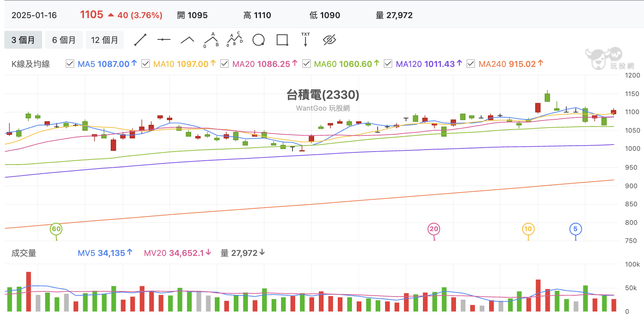Select the circle drawing tool
644x315 pixels.
click(259, 40)
